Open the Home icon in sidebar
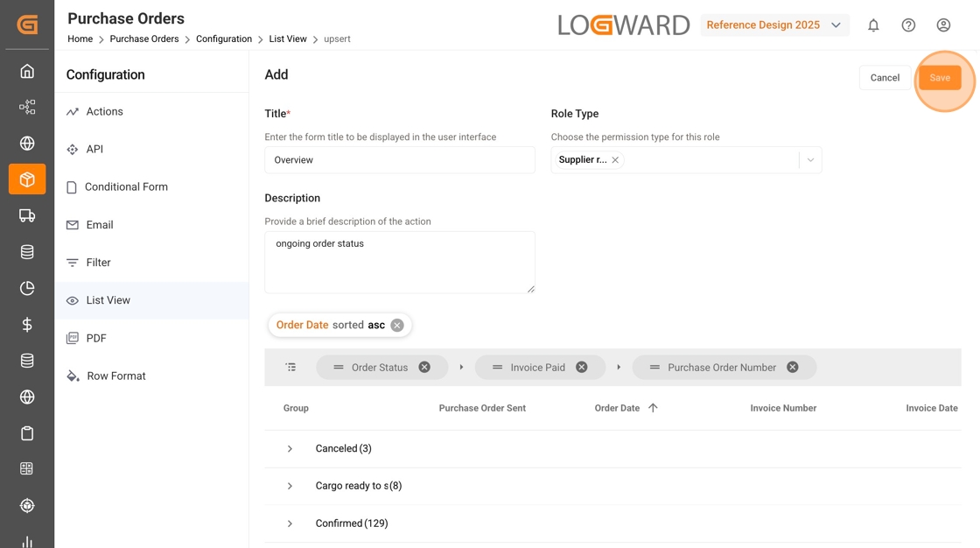This screenshot has height=548, width=980. tap(27, 71)
